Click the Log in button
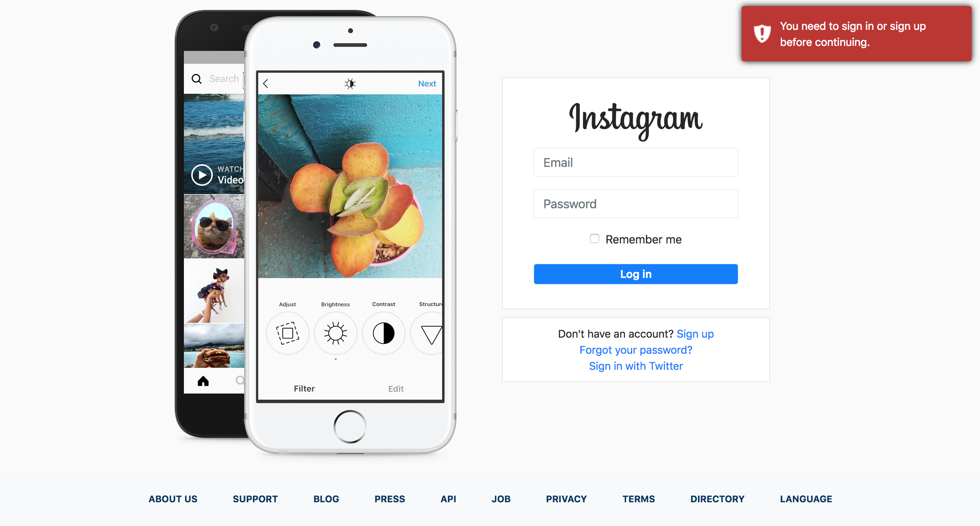The image size is (980, 526). (x=636, y=274)
